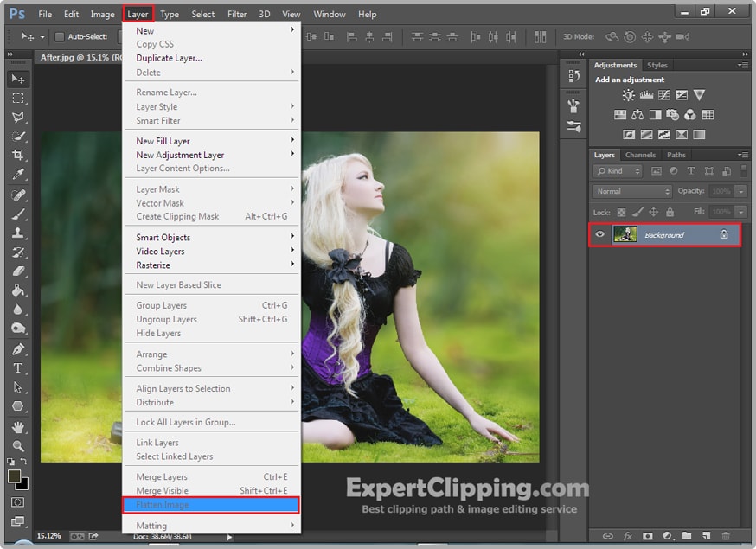
Task: Create a new layer from Layers panel footer
Action: (706, 537)
